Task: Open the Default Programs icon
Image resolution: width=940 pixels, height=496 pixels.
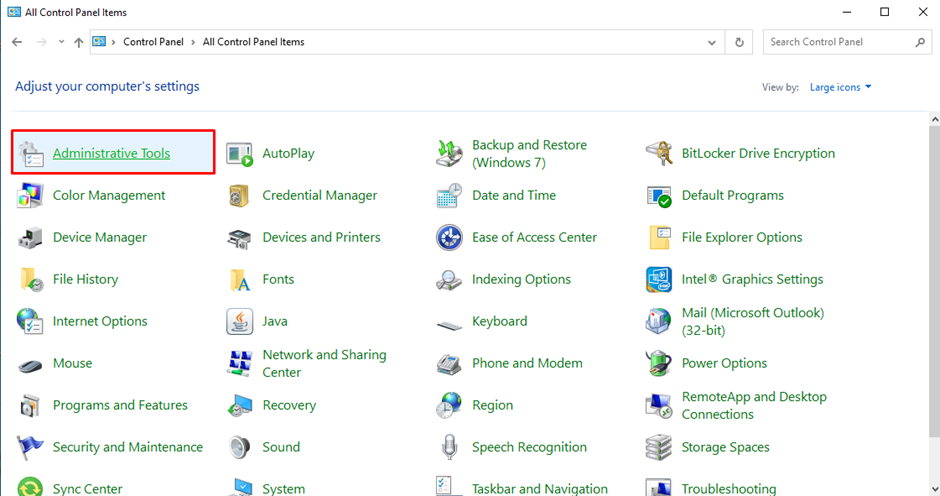Action: pos(659,196)
